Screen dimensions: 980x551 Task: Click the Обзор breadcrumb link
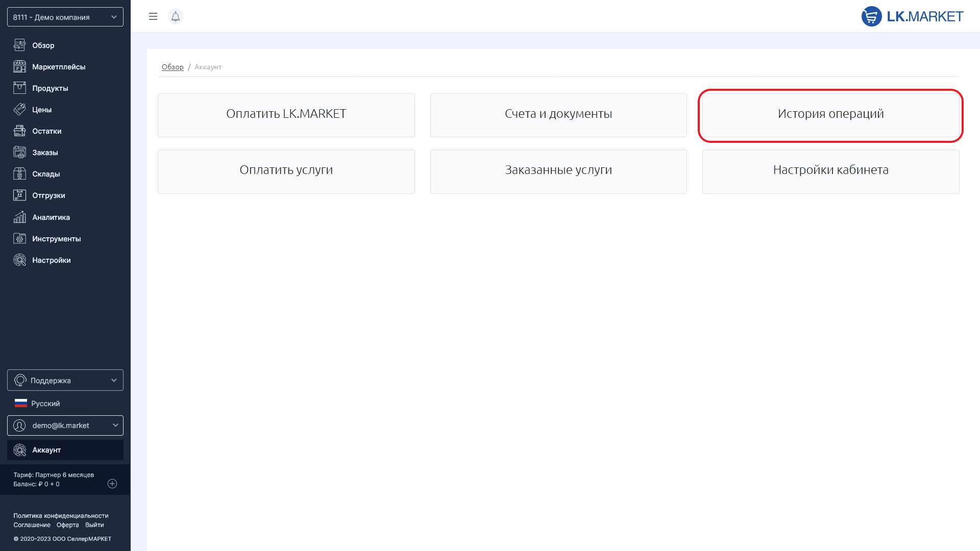click(x=173, y=67)
